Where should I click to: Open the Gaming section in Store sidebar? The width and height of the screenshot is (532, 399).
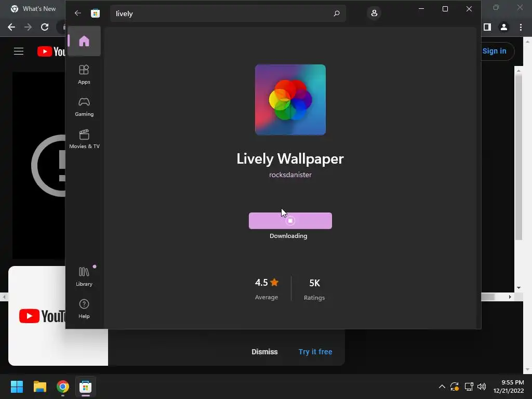[x=84, y=107]
